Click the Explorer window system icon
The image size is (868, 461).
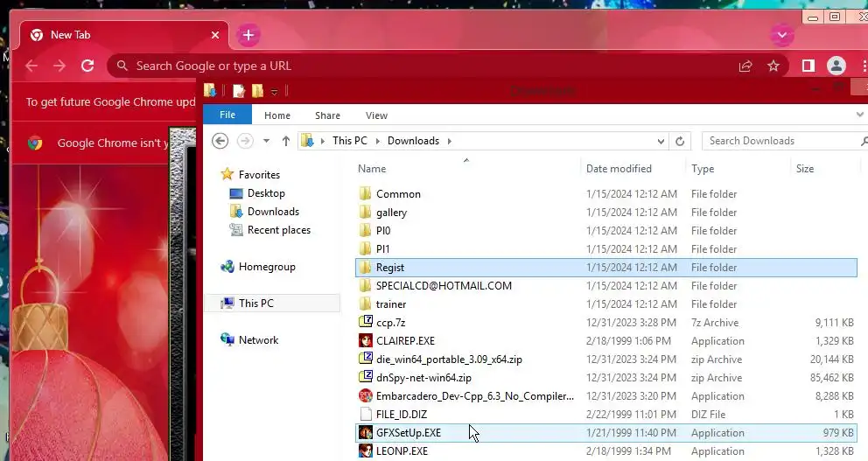point(210,90)
